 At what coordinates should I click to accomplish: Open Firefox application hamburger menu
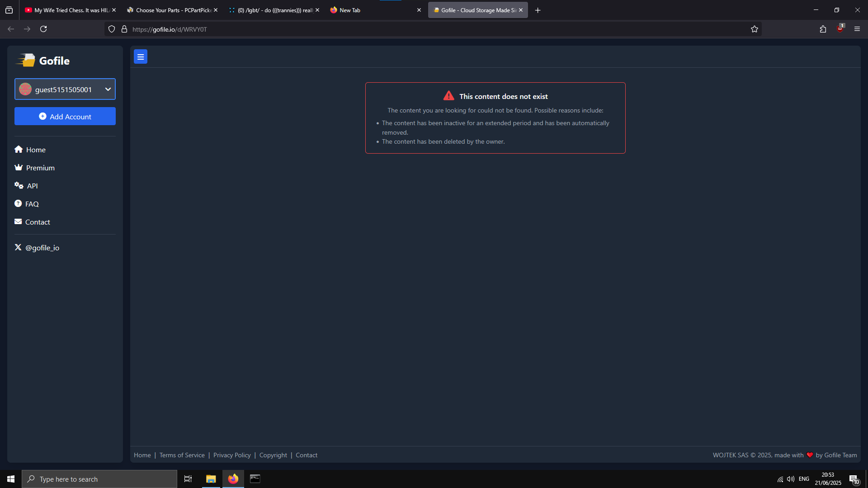tap(857, 29)
